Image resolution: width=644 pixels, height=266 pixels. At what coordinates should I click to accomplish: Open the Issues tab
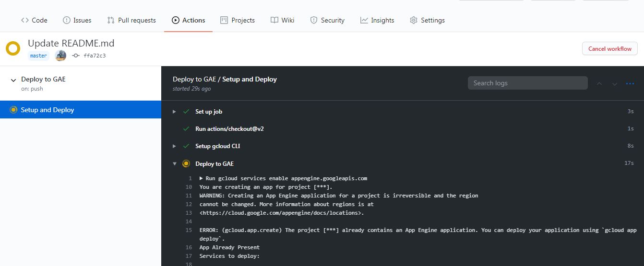tap(77, 20)
